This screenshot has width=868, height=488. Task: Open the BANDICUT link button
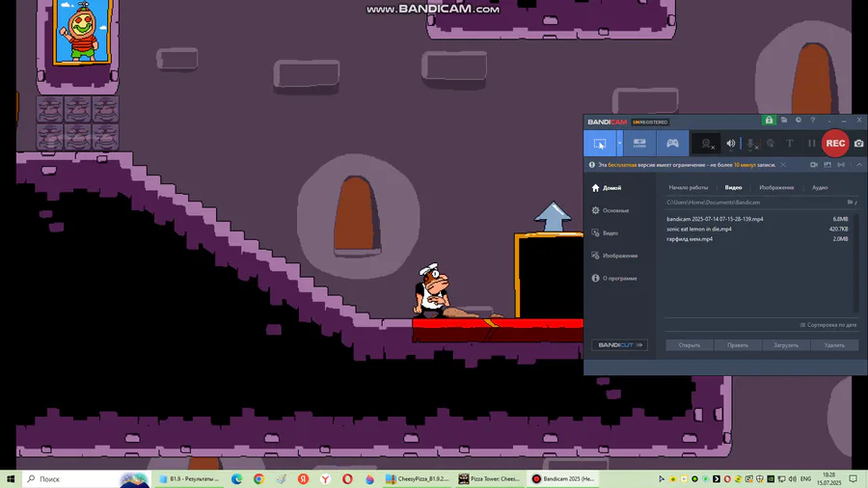click(x=619, y=345)
